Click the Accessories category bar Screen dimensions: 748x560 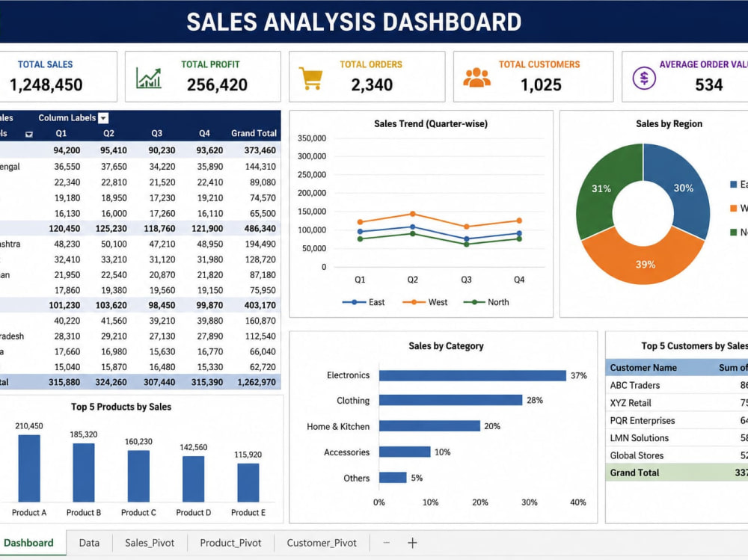405,452
